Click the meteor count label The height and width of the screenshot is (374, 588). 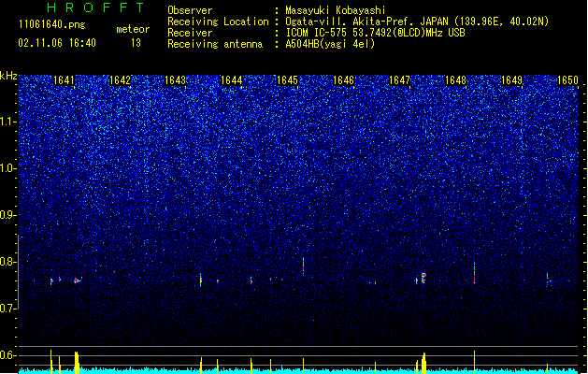(133, 29)
